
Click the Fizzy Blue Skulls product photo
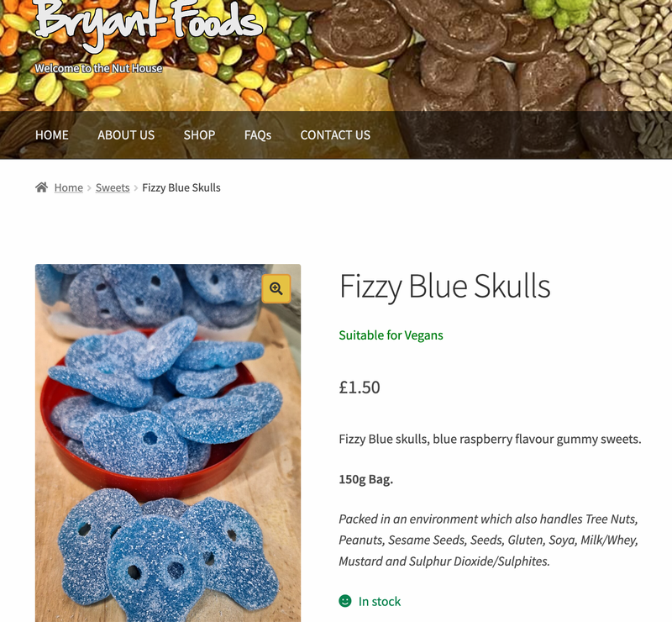click(168, 443)
